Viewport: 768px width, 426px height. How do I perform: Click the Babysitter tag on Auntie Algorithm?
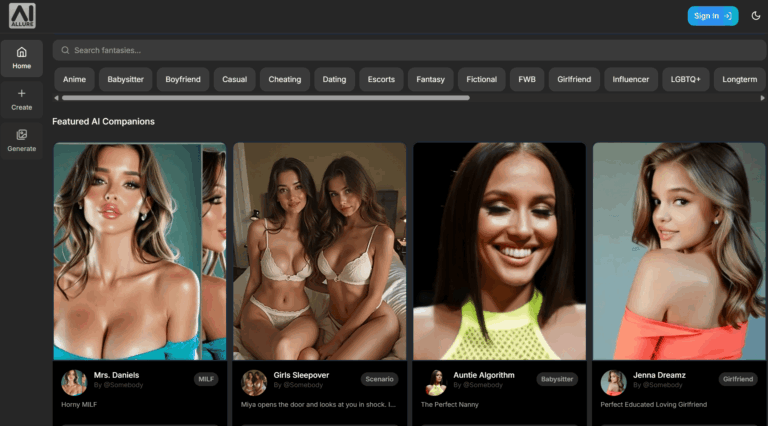pyautogui.click(x=557, y=379)
